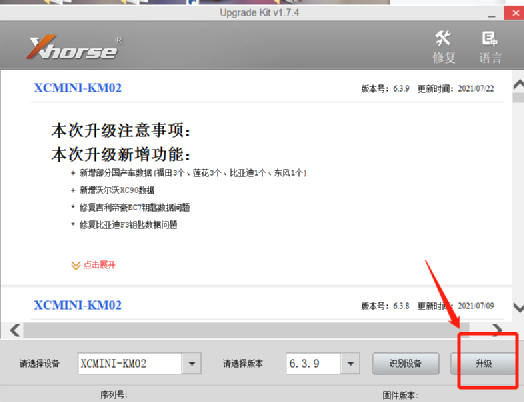524x402 pixels.
Task: Open the version selection dropdown arrow
Action: click(x=350, y=363)
